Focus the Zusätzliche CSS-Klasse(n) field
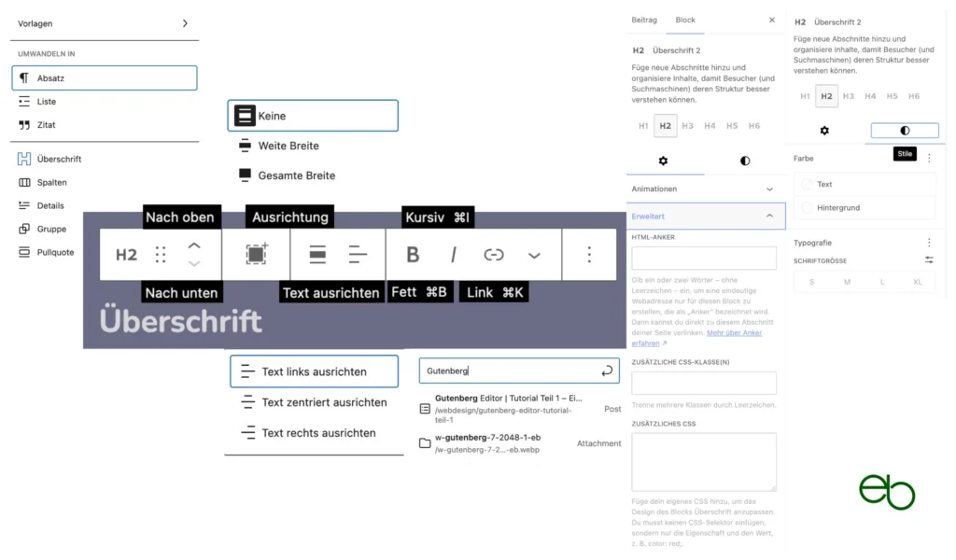 point(704,383)
